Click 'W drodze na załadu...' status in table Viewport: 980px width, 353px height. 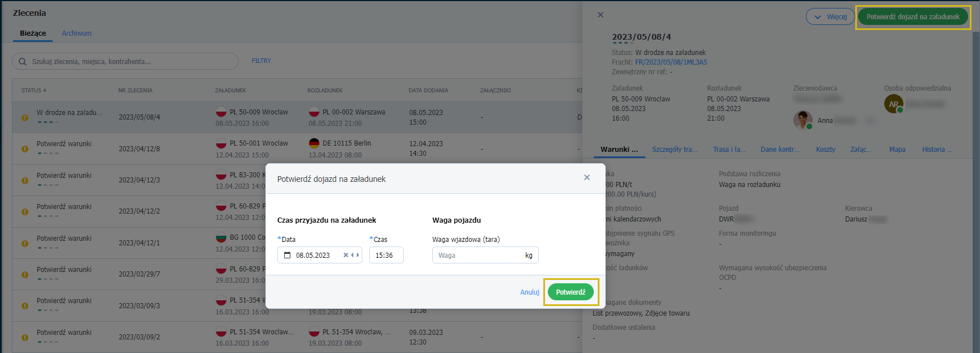pyautogui.click(x=69, y=113)
